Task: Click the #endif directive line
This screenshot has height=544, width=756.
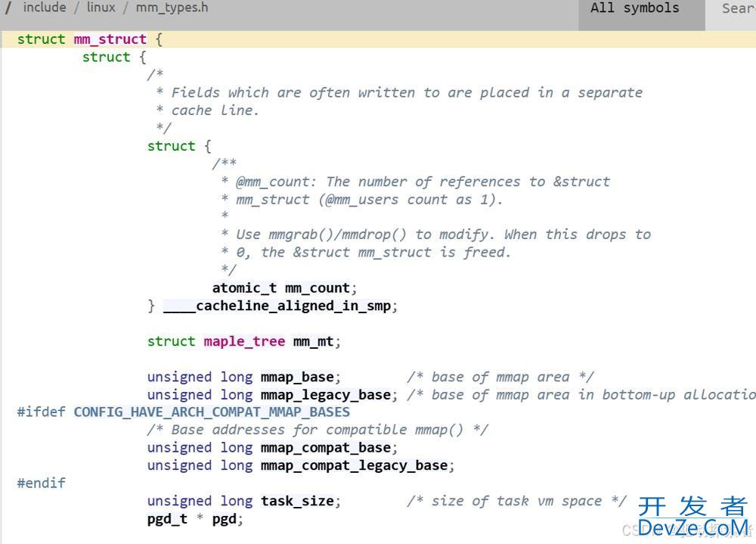Action: pyautogui.click(x=41, y=483)
